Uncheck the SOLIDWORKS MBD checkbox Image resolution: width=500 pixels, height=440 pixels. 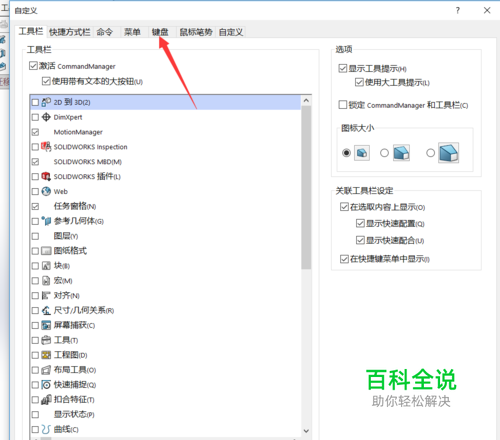35,162
